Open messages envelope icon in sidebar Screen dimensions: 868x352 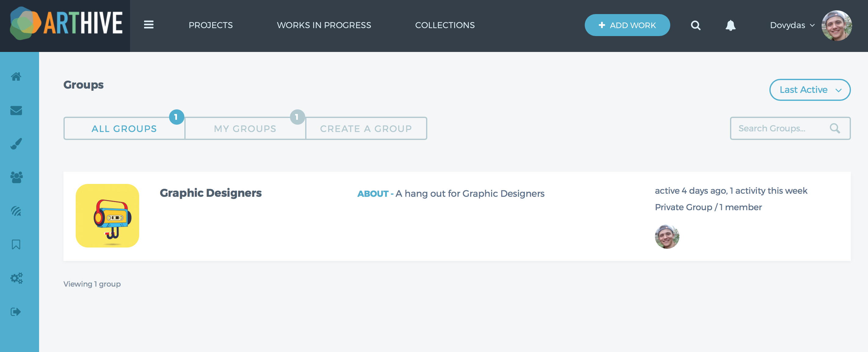click(16, 110)
